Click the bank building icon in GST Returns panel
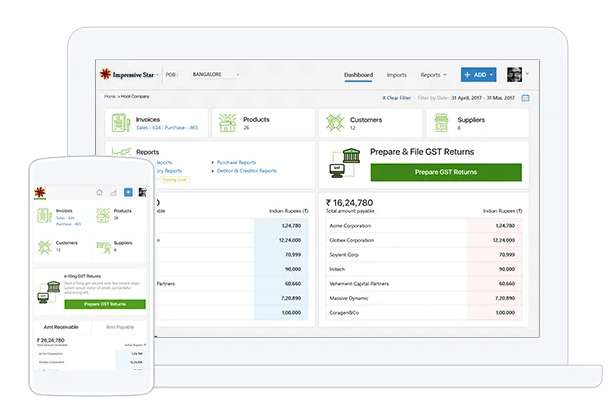Viewport: 609px width, 401px height. (350, 162)
